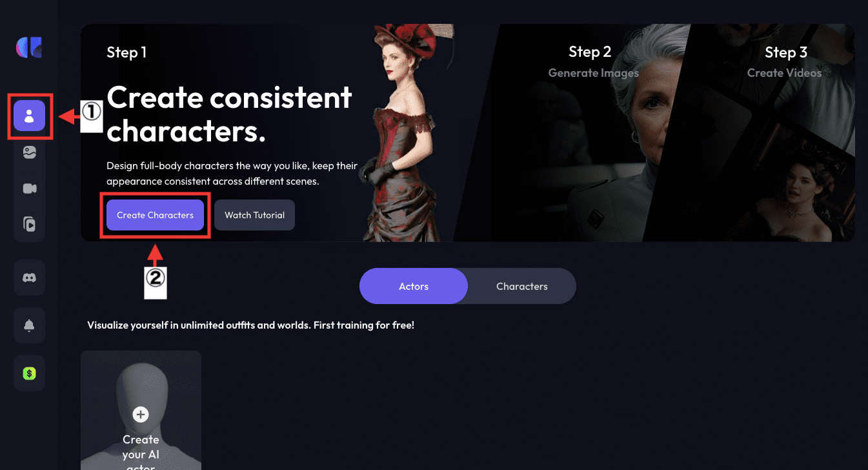The width and height of the screenshot is (868, 470).
Task: Open the Create your AI actor card
Action: pos(141,411)
